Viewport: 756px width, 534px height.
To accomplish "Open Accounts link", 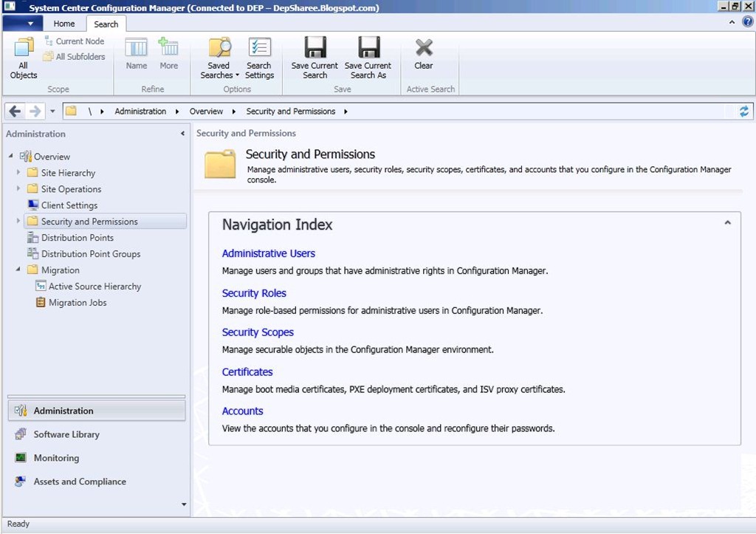I will coord(242,411).
